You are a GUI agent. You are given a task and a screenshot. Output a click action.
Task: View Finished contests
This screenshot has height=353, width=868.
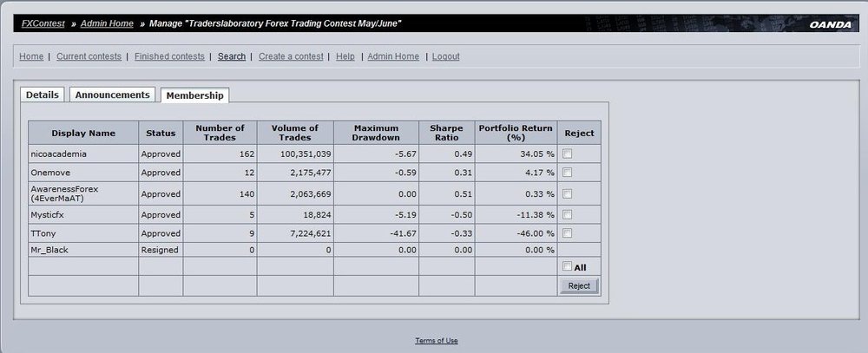pos(169,56)
